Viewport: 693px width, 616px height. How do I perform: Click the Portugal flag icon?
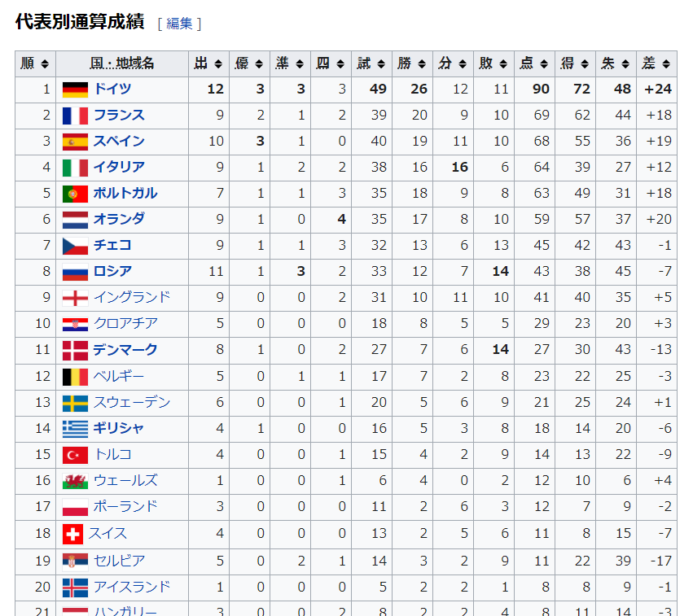point(75,194)
